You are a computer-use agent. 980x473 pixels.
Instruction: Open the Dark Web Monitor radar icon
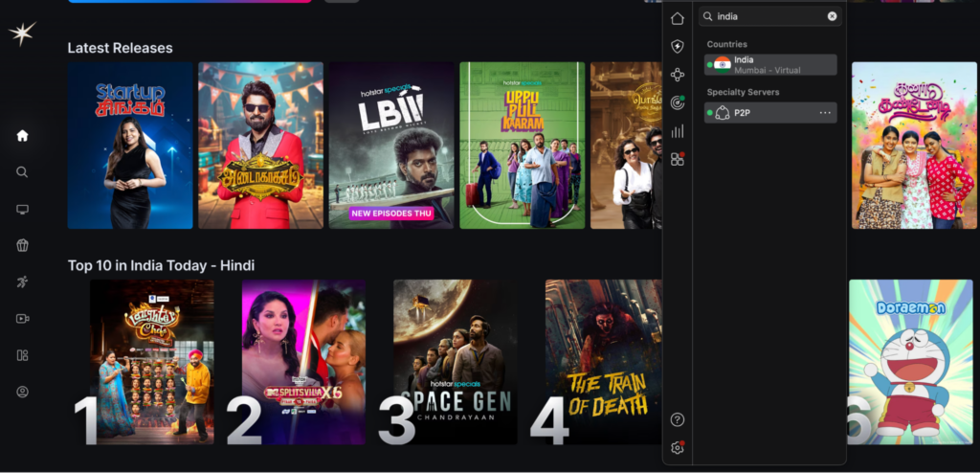click(x=677, y=102)
